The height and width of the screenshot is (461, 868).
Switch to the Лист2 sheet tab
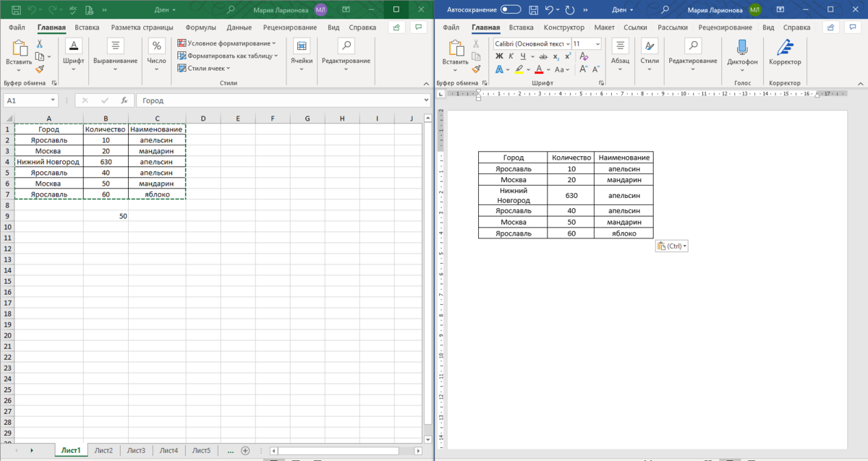(x=103, y=450)
